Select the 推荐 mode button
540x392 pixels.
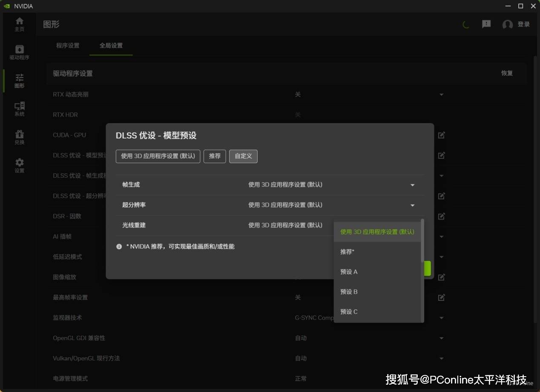215,156
